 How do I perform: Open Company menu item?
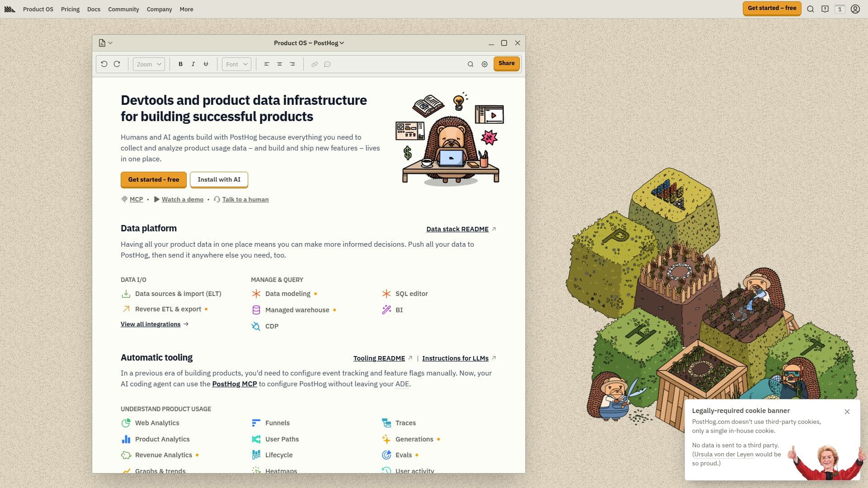pos(159,9)
